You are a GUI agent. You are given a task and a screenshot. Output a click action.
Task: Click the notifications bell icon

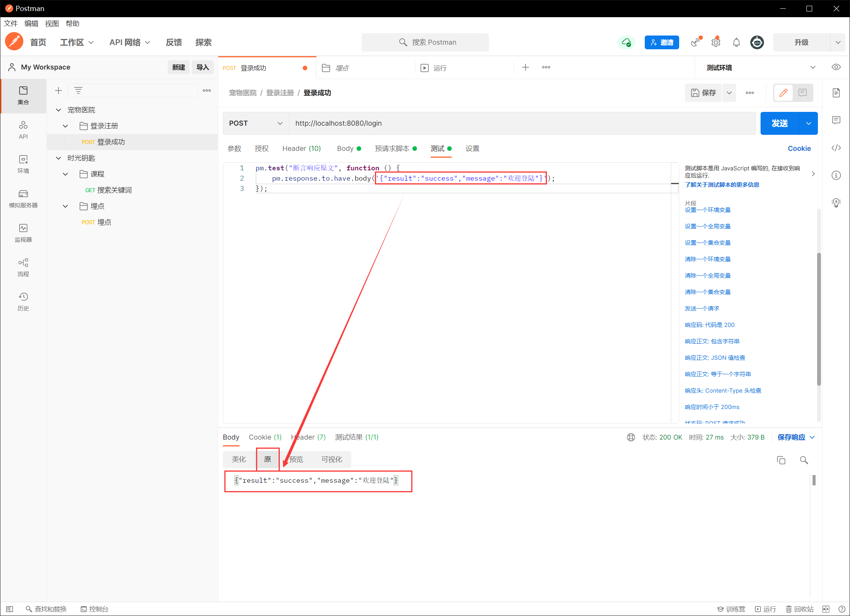pos(736,42)
